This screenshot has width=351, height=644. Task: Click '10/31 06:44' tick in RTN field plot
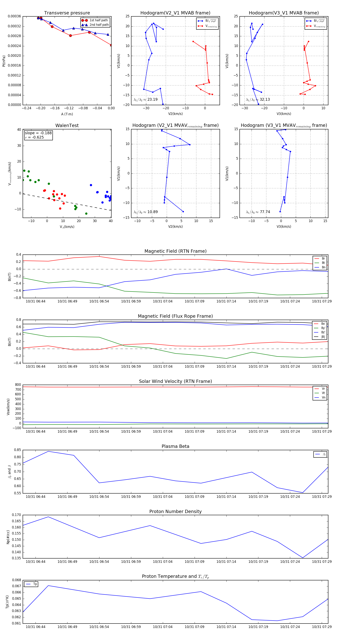35,301
